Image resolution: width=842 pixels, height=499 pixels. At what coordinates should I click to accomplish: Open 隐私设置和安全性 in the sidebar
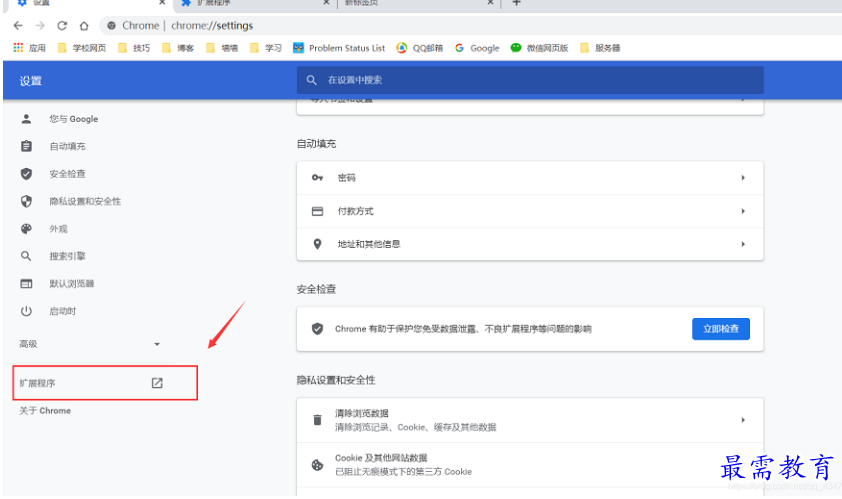pos(85,201)
